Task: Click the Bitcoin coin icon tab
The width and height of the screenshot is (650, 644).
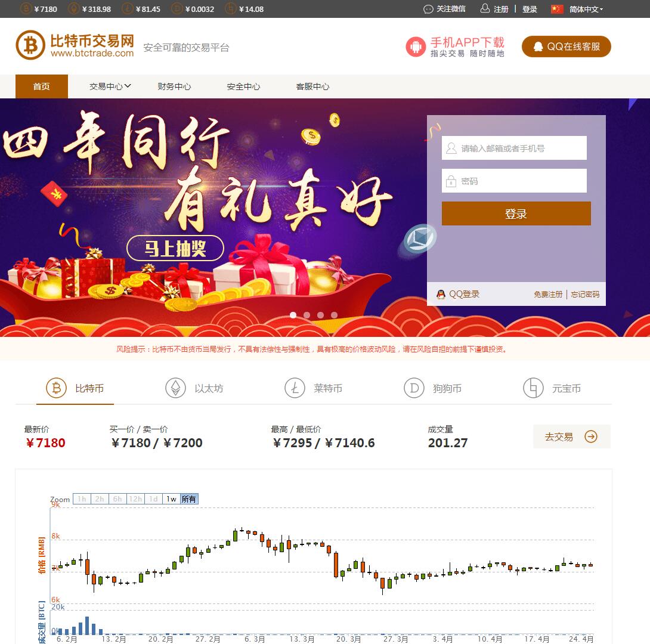Action: (x=57, y=388)
